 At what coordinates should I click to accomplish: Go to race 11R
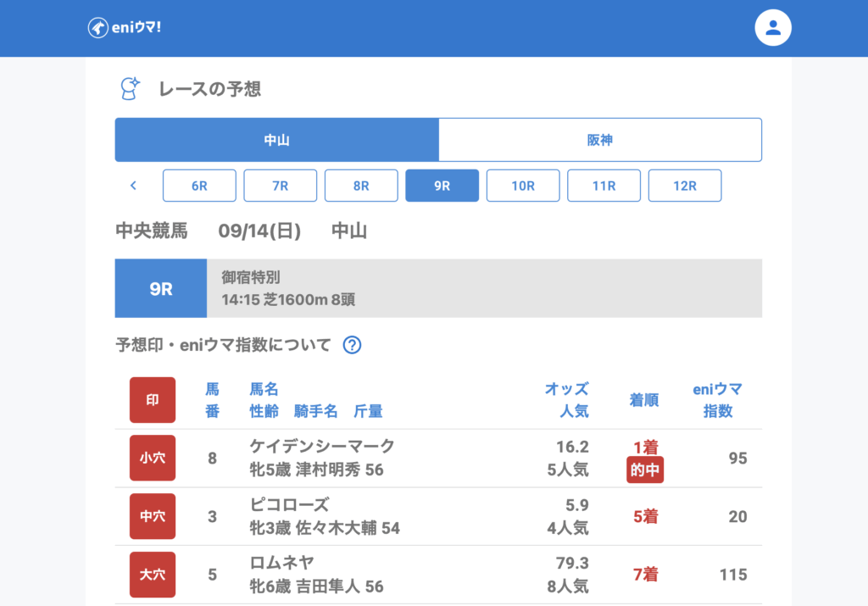coord(604,186)
